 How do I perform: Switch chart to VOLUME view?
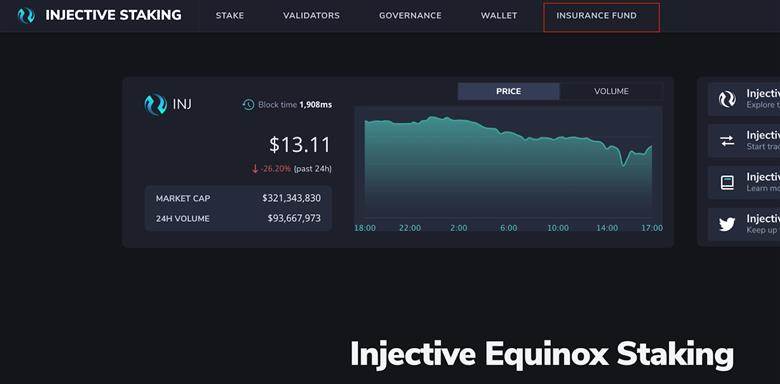[x=611, y=92]
